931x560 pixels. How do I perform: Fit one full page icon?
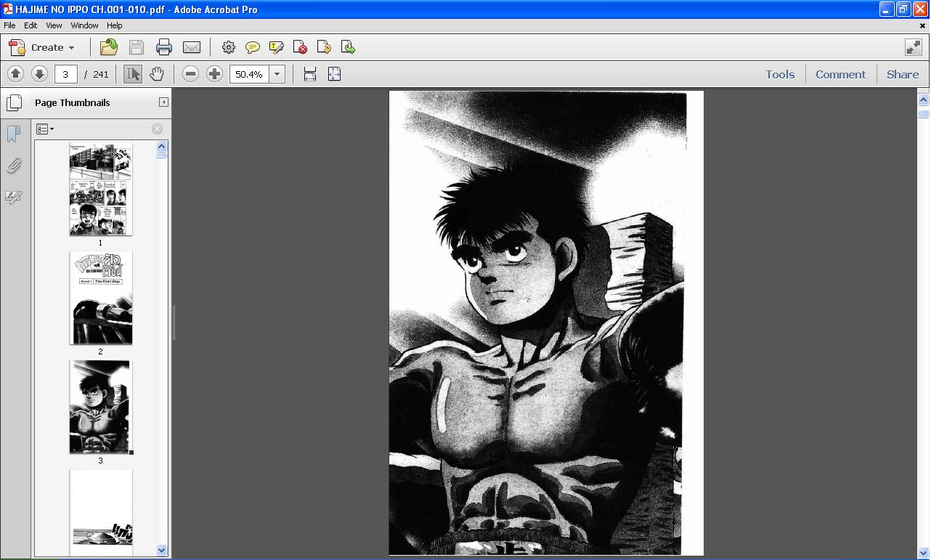[335, 74]
